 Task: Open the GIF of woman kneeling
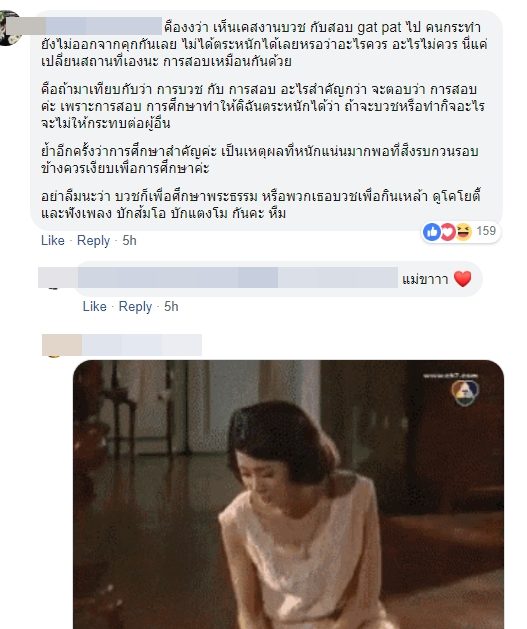coord(288,494)
